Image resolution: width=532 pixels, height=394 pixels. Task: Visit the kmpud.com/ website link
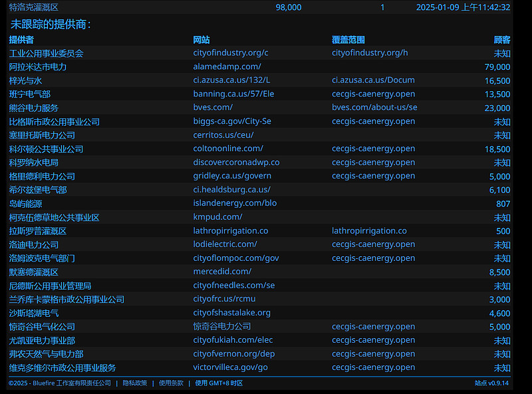pos(218,217)
